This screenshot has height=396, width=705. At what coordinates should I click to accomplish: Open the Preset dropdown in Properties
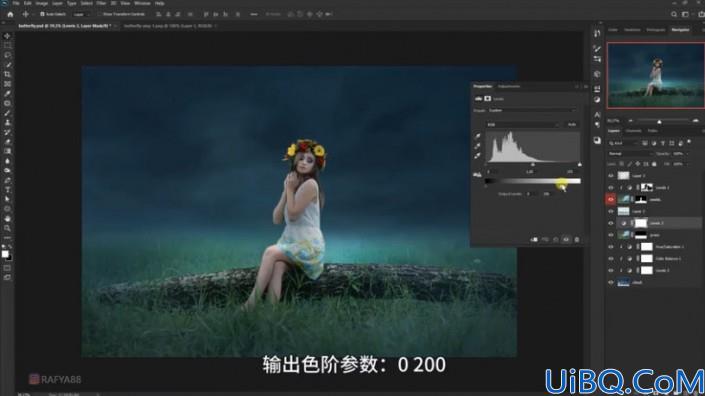click(532, 110)
